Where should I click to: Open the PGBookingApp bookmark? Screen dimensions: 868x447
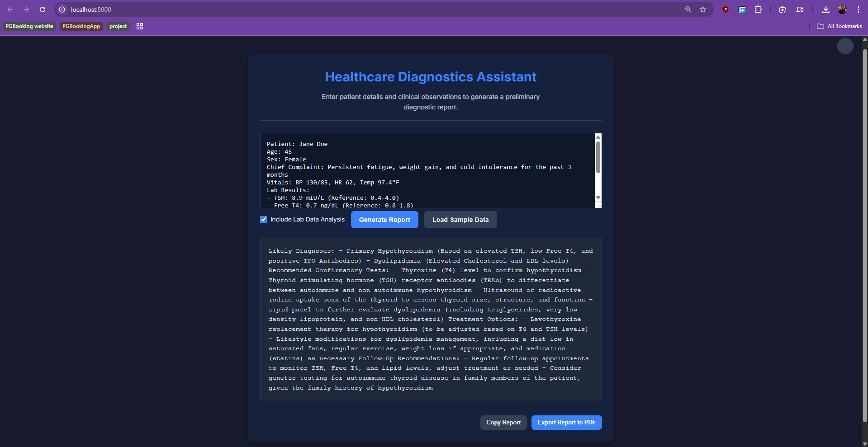(81, 26)
